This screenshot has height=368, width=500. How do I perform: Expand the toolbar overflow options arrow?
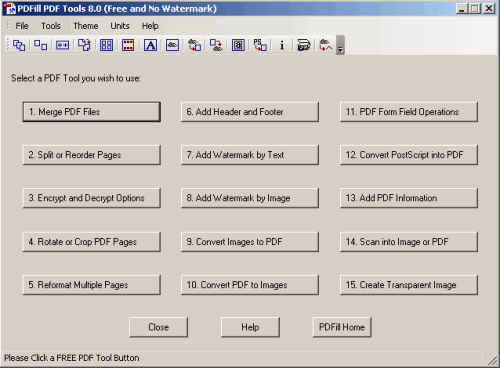pos(340,45)
